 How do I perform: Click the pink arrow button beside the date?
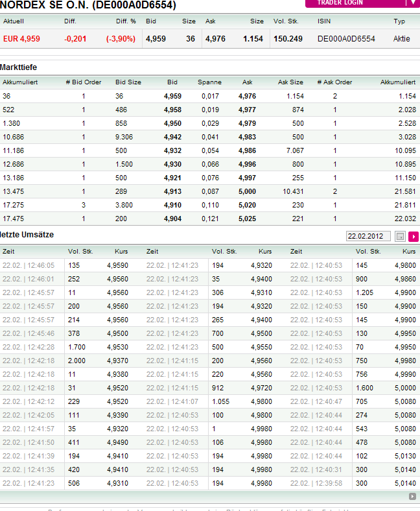click(414, 237)
